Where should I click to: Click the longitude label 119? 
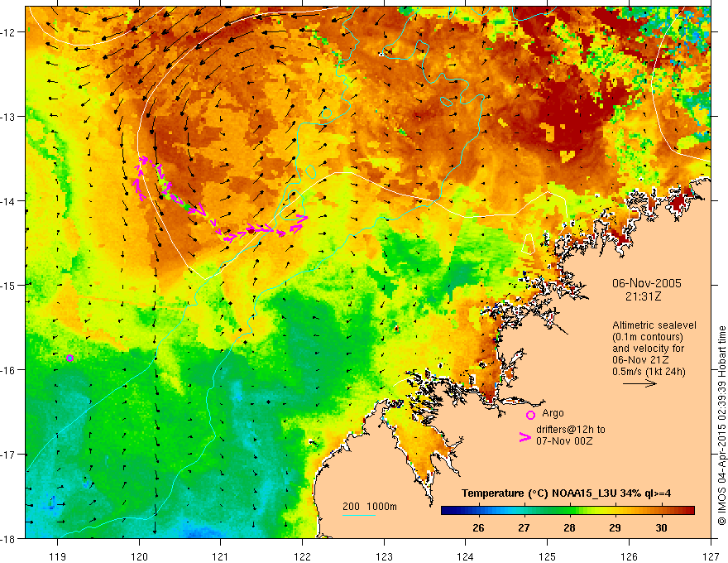tap(58, 556)
